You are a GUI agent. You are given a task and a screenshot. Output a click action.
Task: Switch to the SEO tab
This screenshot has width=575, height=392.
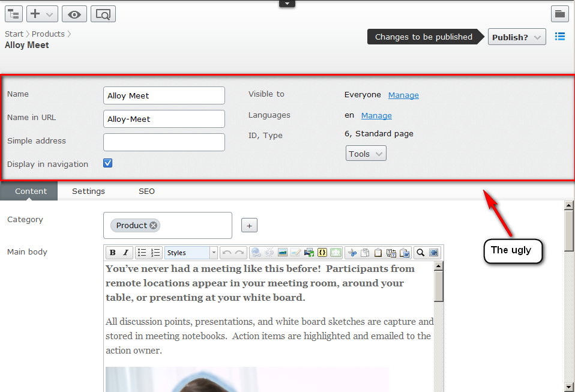point(146,191)
